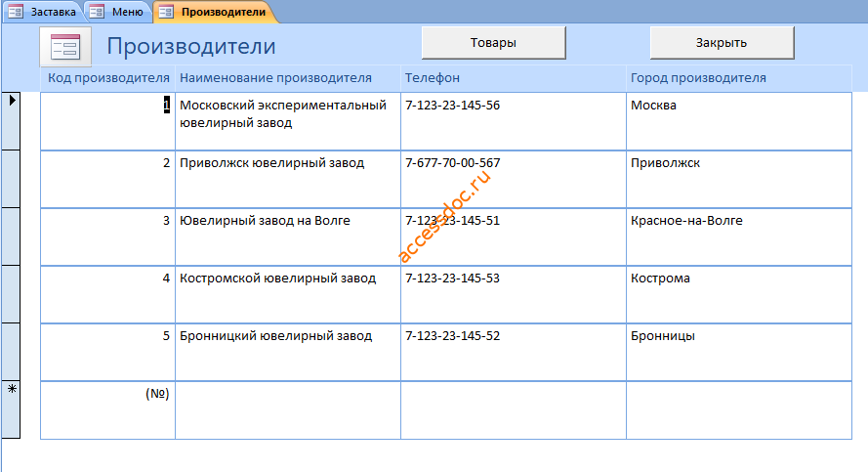The width and height of the screenshot is (868, 472).
Task: Open the Товары button
Action: [x=494, y=43]
